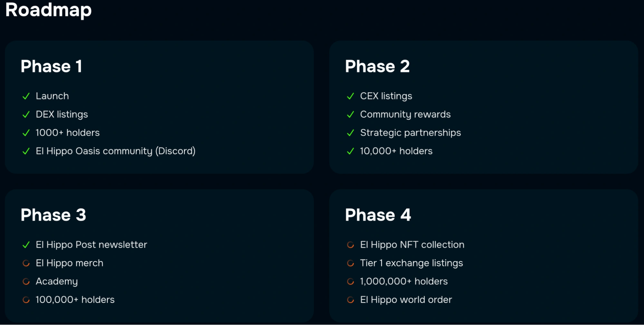The image size is (644, 325).
Task: Select the Phase 4 heading
Action: click(x=378, y=215)
